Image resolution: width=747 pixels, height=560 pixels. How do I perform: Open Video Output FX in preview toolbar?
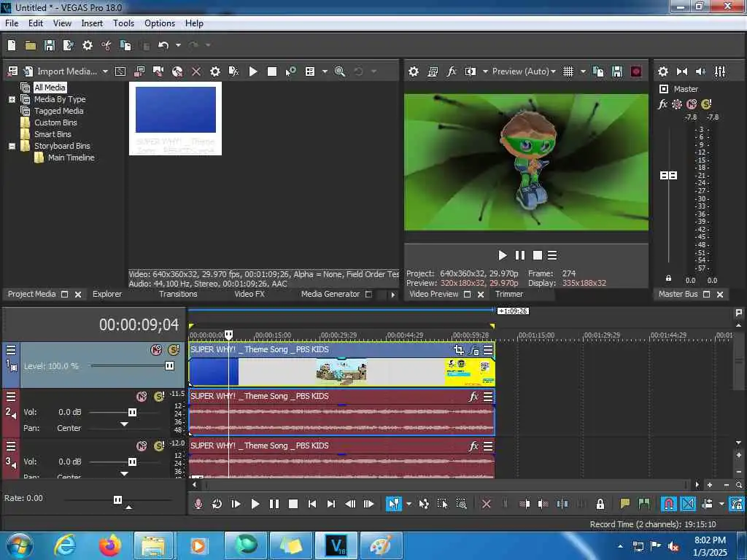point(451,71)
